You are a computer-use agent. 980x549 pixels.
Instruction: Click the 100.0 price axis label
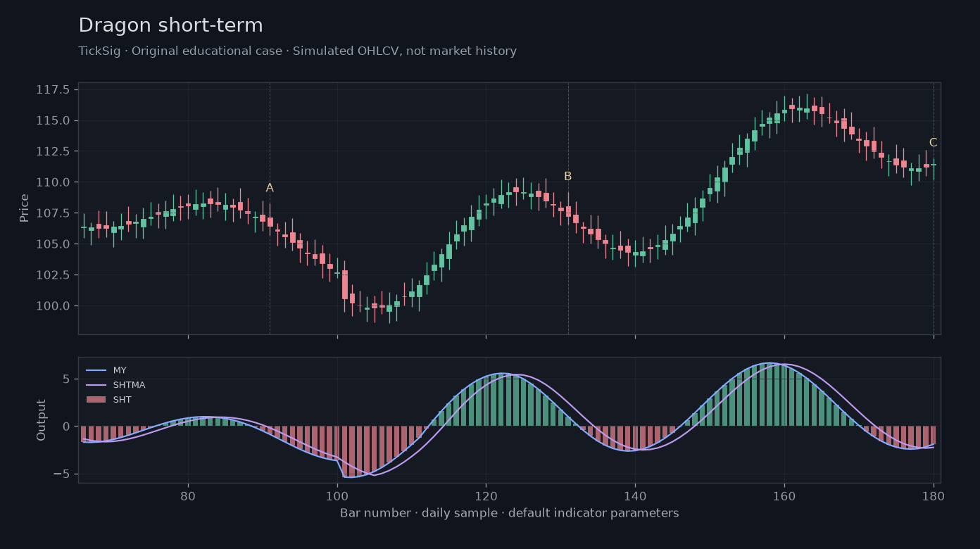53,306
